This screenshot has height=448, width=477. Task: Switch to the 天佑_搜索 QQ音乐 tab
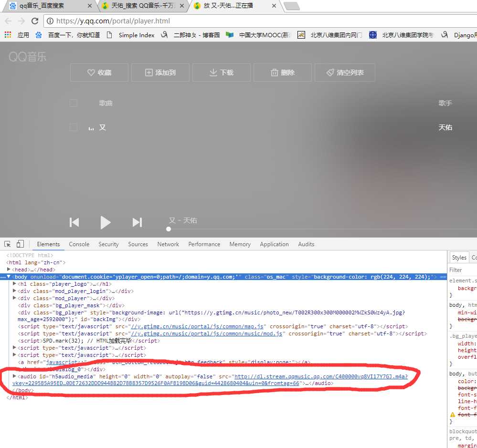[143, 6]
